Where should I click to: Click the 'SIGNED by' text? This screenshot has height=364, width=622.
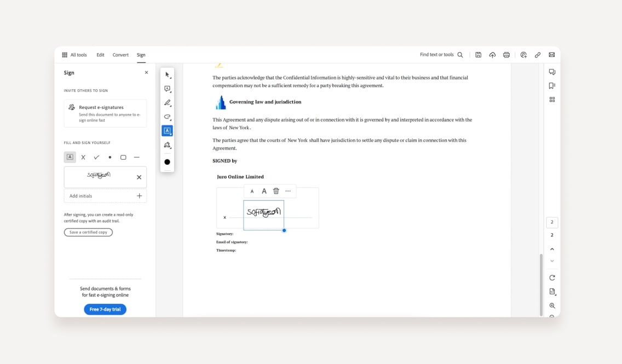(225, 160)
